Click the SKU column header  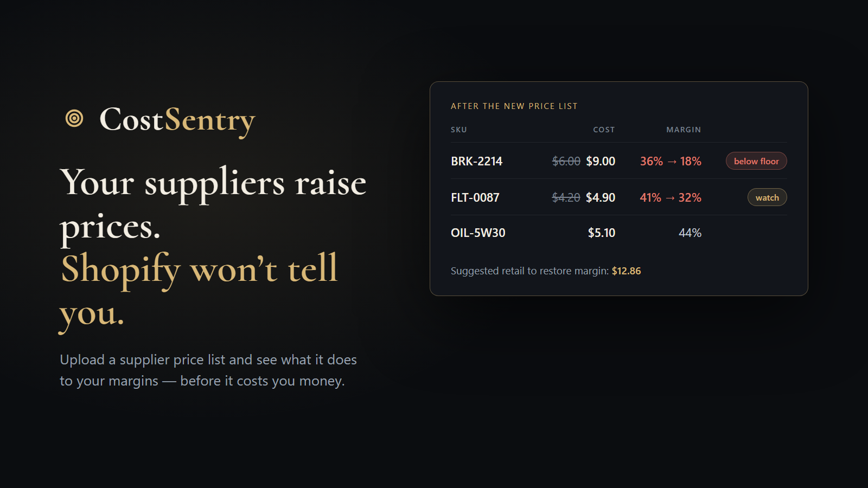(459, 130)
